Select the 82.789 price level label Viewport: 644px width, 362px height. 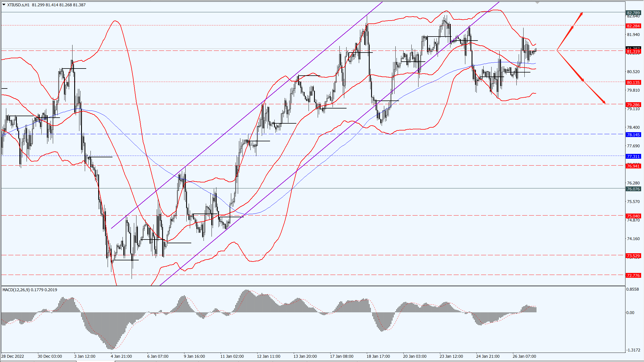tap(633, 13)
